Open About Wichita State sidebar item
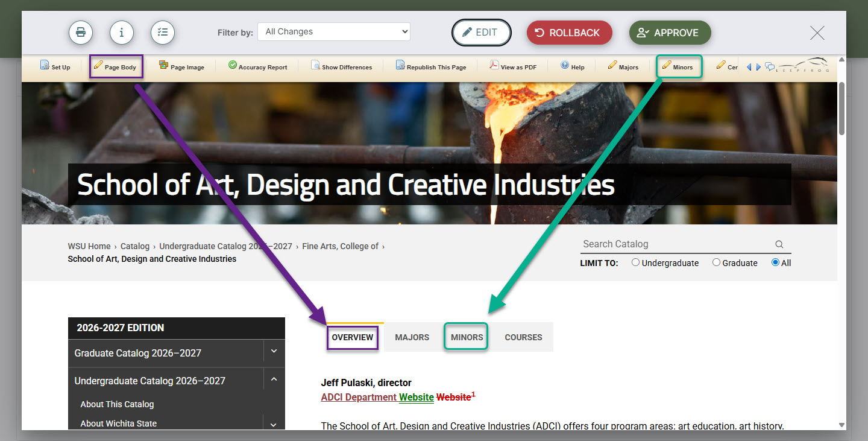Image resolution: width=868 pixels, height=441 pixels. click(x=119, y=424)
